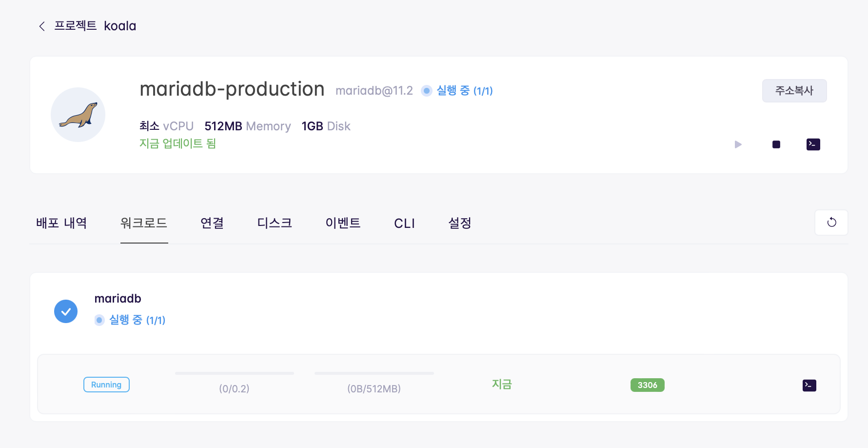The width and height of the screenshot is (868, 448).
Task: Click the 1GB Disk spec
Action: point(326,126)
